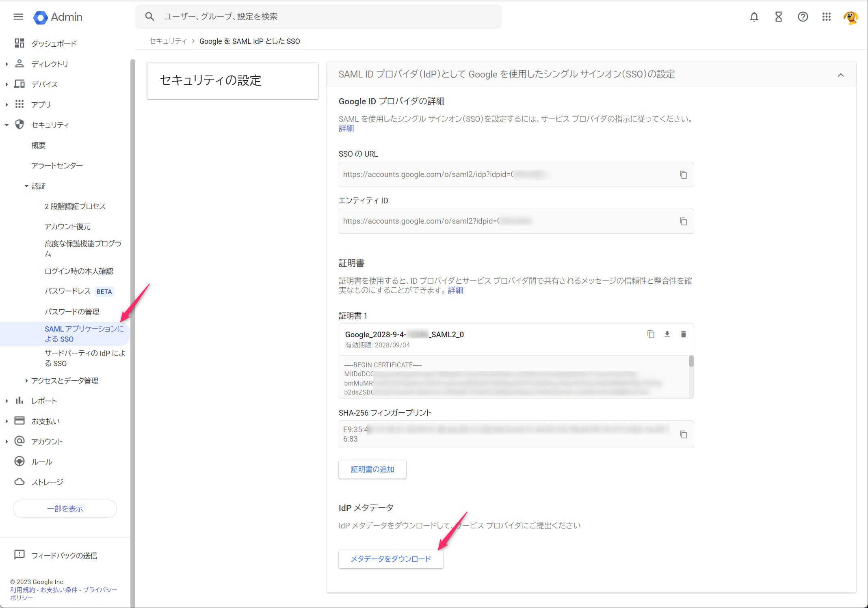
Task: Expand the ディレクトリ section arrow
Action: pyautogui.click(x=6, y=64)
